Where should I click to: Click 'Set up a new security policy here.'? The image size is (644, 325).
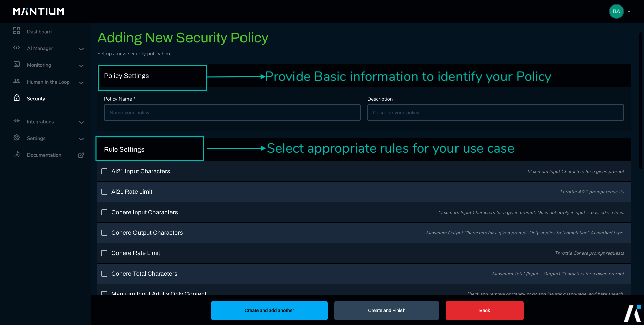[135, 54]
